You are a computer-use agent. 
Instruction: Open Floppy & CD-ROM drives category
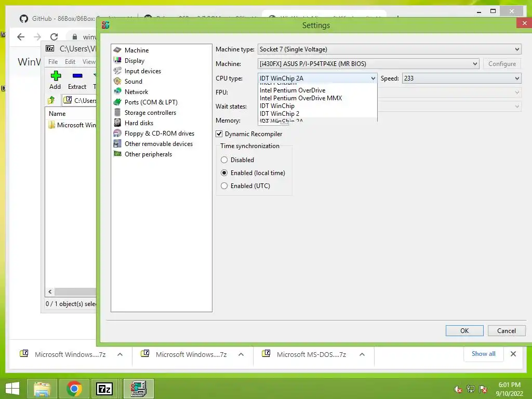(159, 134)
